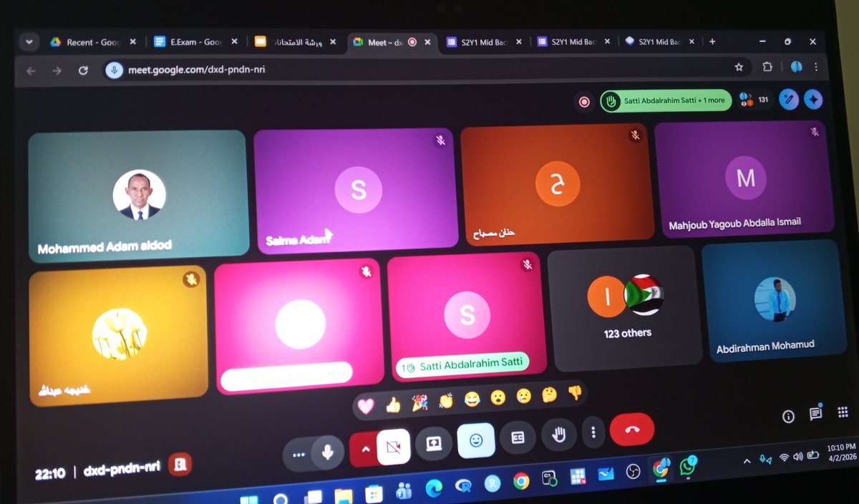Open OBS Studio from taskbar
The width and height of the screenshot is (859, 504).
[633, 472]
